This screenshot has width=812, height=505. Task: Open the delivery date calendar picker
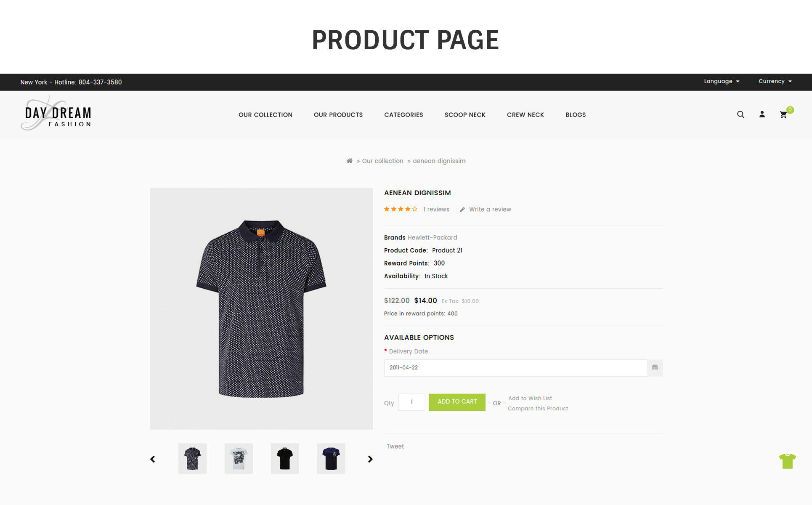point(655,368)
